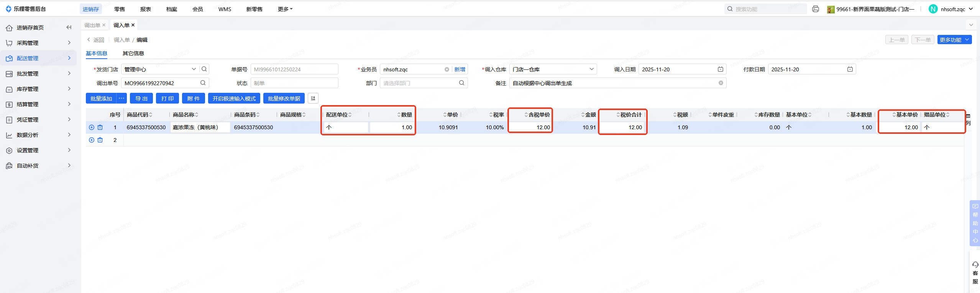Click search magnifier beside 发货门店 field
This screenshot has width=980, height=293.
(x=204, y=69)
